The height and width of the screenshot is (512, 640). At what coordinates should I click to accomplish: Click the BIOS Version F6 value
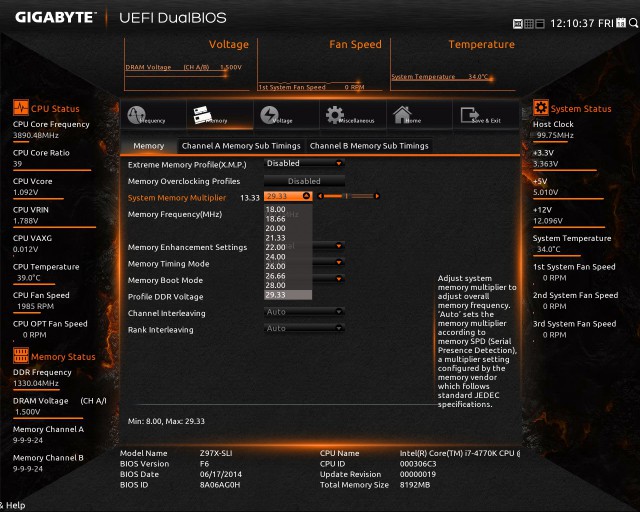(x=204, y=464)
